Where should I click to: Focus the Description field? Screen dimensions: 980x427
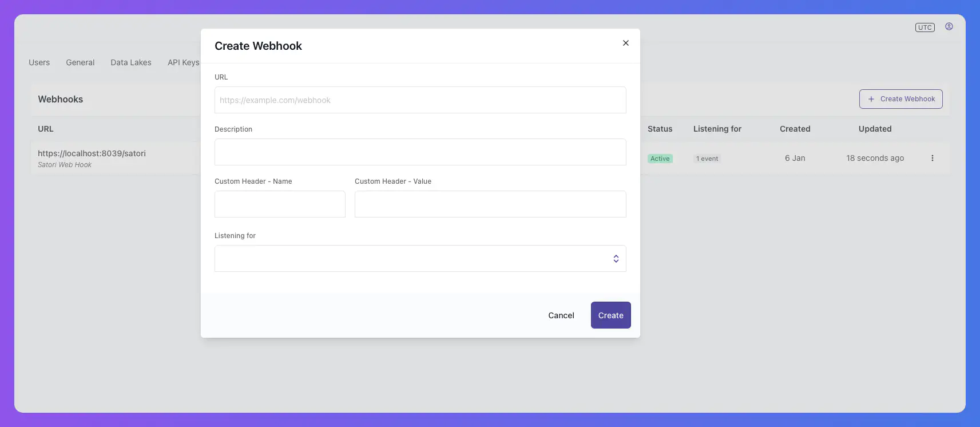(x=420, y=152)
